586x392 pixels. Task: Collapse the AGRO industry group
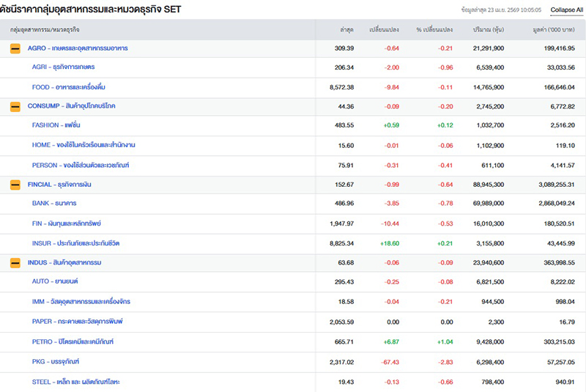click(15, 48)
